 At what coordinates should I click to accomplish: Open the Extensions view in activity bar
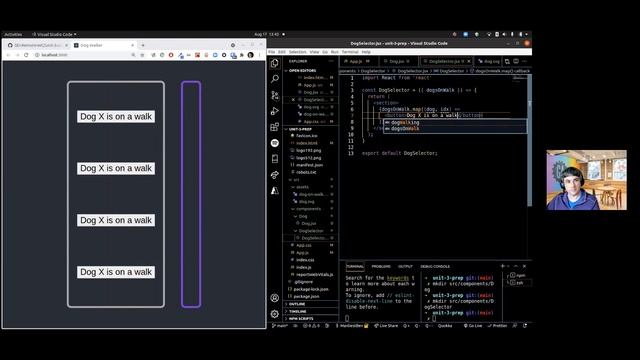coord(275,127)
